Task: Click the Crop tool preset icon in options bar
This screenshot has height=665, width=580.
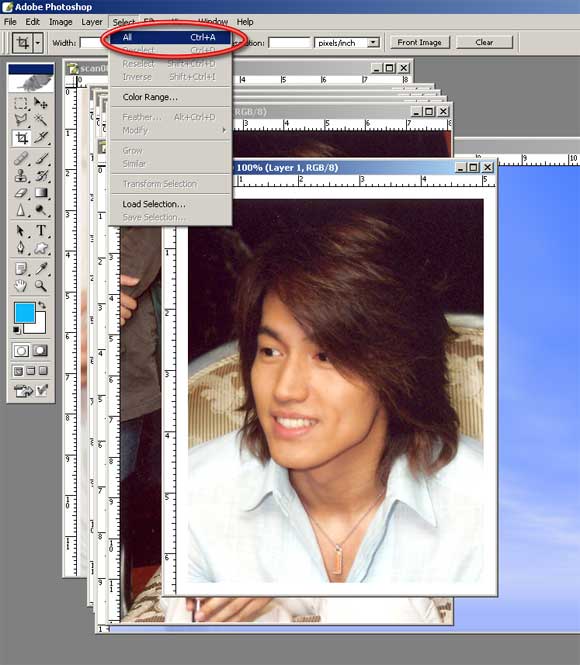Action: [23, 43]
